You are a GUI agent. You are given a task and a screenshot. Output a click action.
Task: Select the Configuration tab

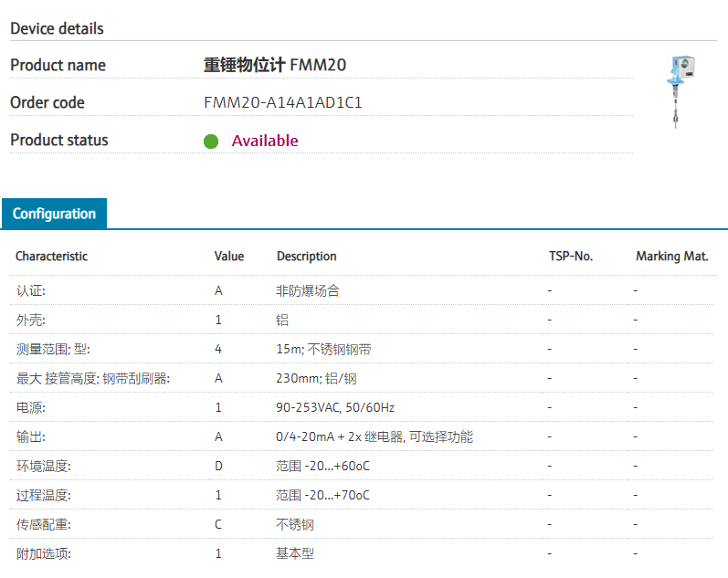54,214
